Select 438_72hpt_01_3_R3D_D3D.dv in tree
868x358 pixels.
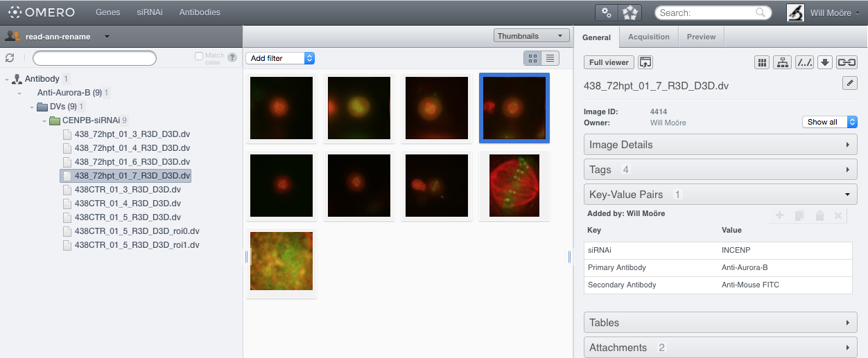tap(132, 134)
